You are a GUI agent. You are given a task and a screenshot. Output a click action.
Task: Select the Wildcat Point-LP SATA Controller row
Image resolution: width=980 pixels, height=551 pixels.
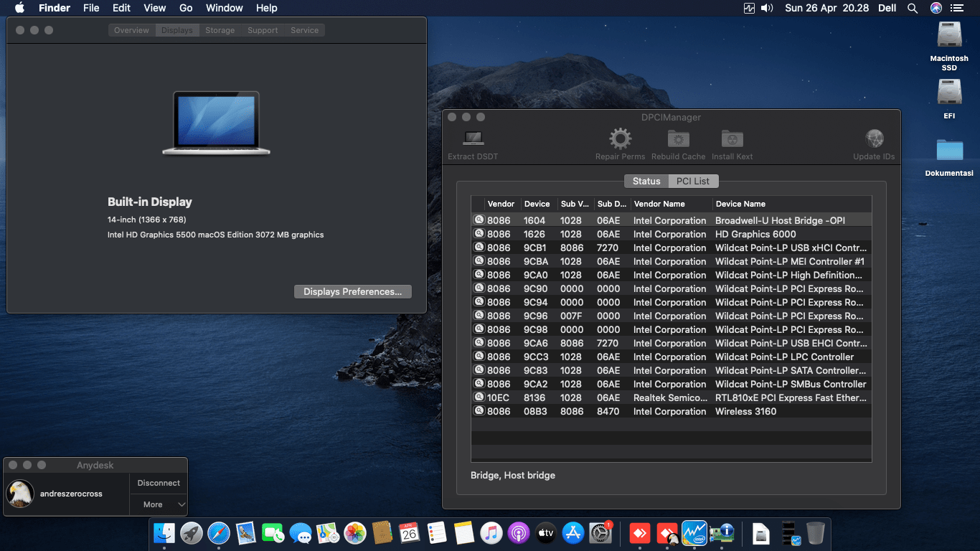(671, 370)
